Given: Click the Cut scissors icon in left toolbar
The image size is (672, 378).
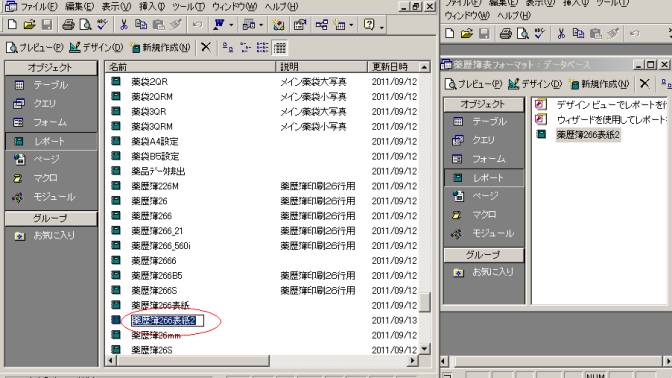Looking at the screenshot, I should pos(123,25).
